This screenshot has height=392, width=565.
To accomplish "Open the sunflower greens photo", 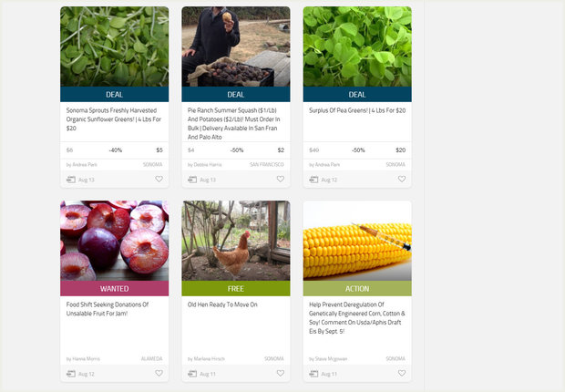I will [x=114, y=46].
